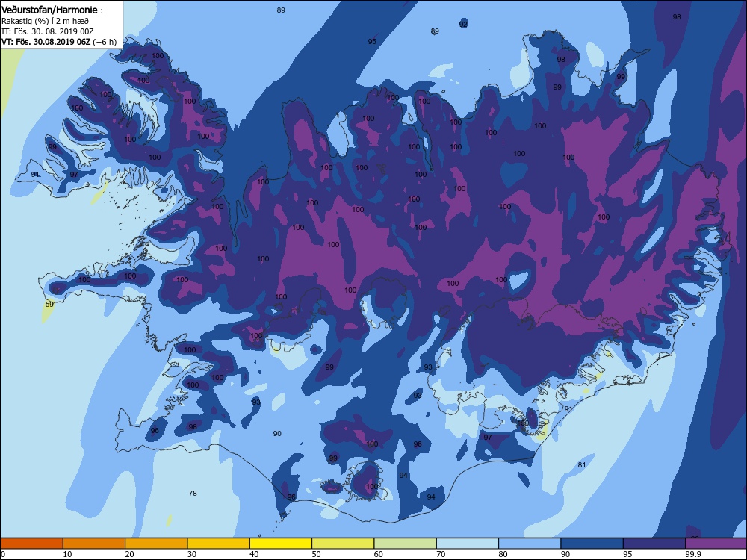This screenshot has width=747, height=560.
Task: Choose the 60–70 light green legend swatch
Action: click(406, 544)
